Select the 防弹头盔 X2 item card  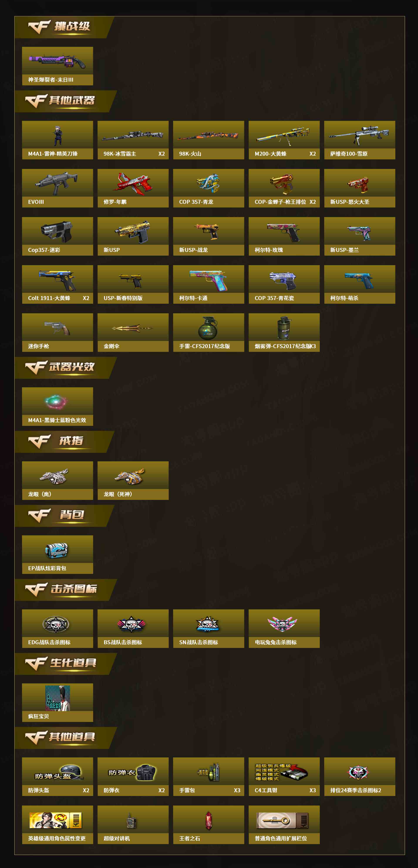click(57, 776)
